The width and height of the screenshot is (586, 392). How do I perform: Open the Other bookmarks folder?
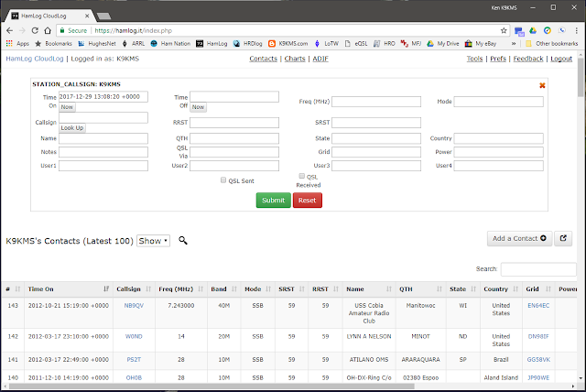[x=551, y=44]
